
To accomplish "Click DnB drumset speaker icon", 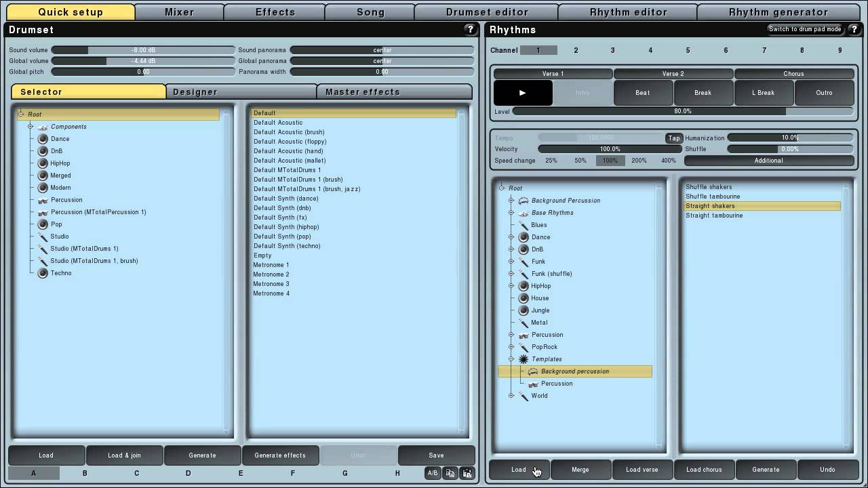I will (x=43, y=151).
